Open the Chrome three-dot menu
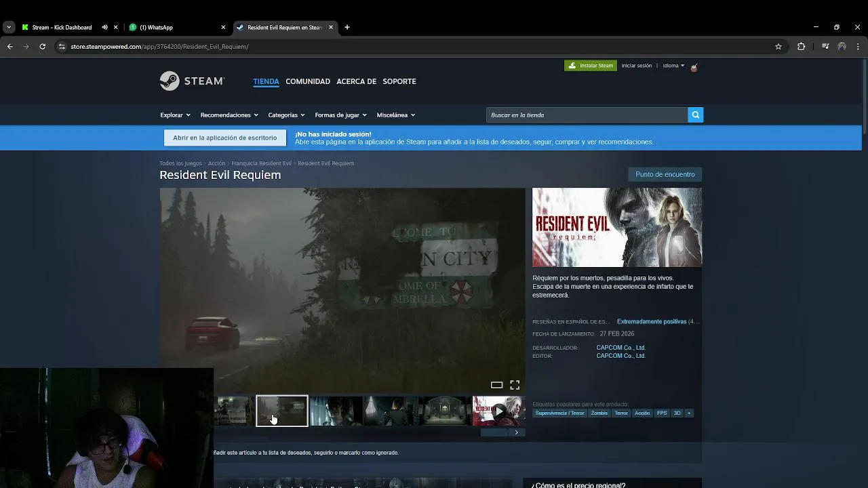This screenshot has height=488, width=868. pos(858,47)
